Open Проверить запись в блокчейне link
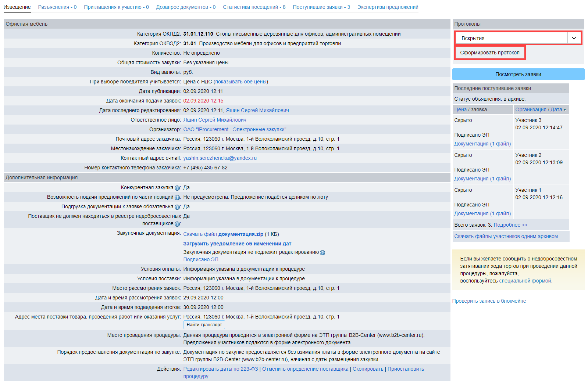This screenshot has width=588, height=385. pyautogui.click(x=489, y=301)
